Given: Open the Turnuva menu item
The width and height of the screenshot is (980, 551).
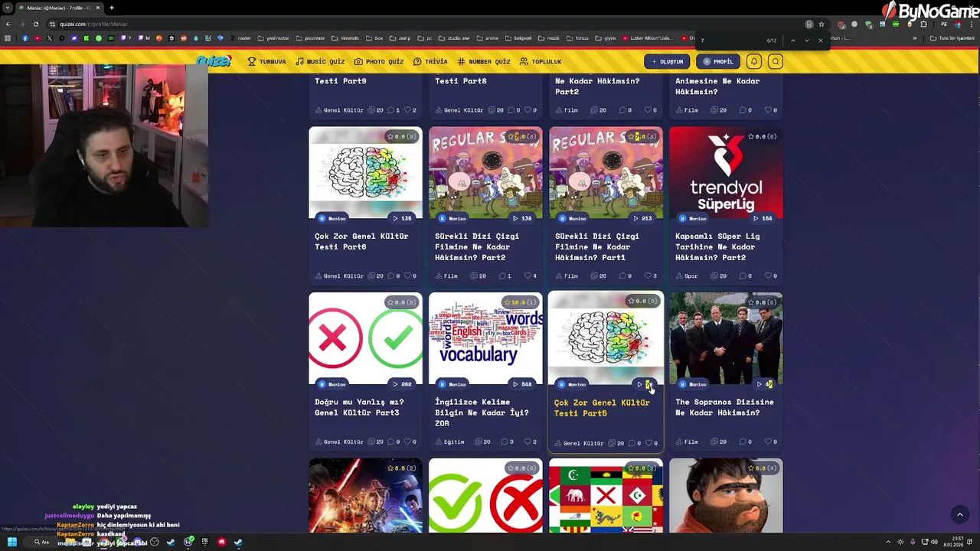Looking at the screenshot, I should click(266, 61).
